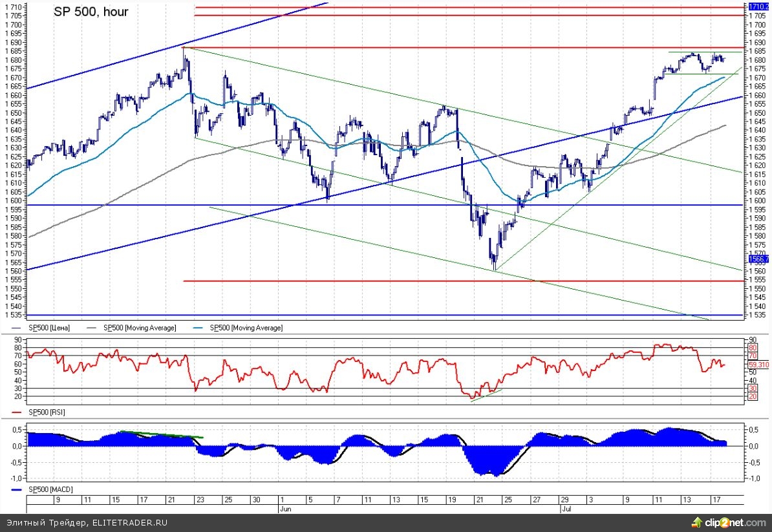This screenshot has width=772, height=532.
Task: Select the SP500 [Цена] legend entry
Action: (x=48, y=328)
